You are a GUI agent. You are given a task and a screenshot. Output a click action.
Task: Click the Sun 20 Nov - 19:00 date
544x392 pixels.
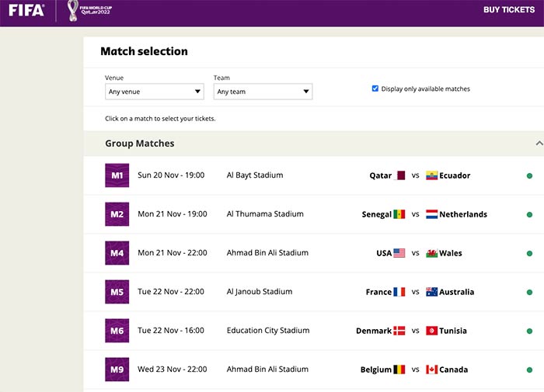[171, 175]
